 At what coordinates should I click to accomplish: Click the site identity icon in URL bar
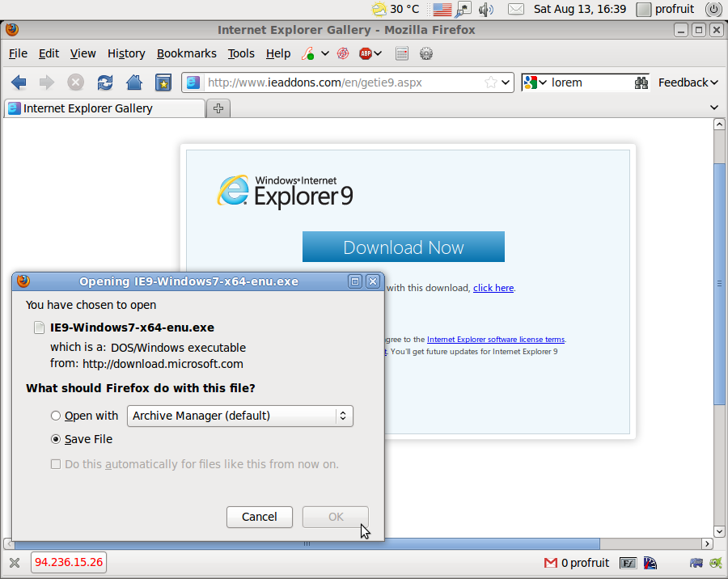coord(193,82)
